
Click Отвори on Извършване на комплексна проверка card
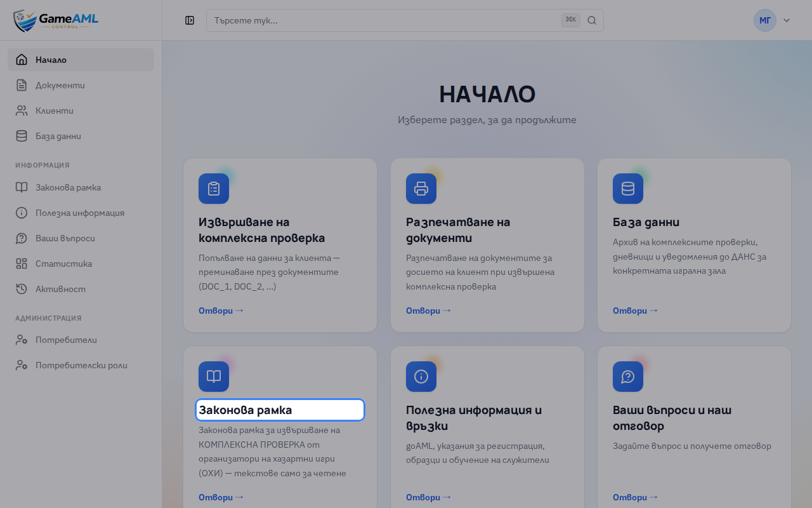pyautogui.click(x=221, y=311)
